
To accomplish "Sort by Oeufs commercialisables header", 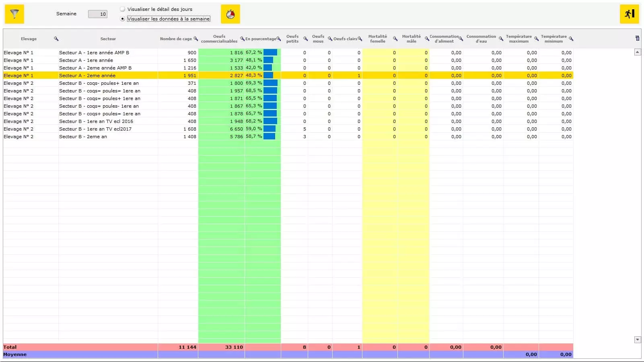I will tap(219, 39).
